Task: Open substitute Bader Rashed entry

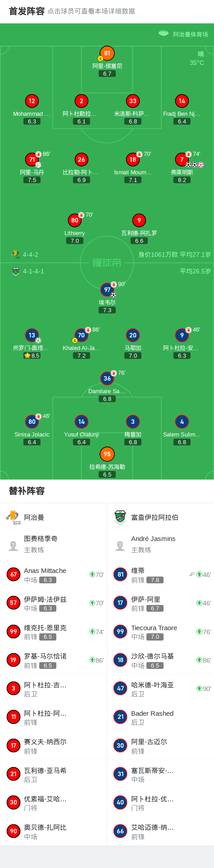Action: point(160,718)
